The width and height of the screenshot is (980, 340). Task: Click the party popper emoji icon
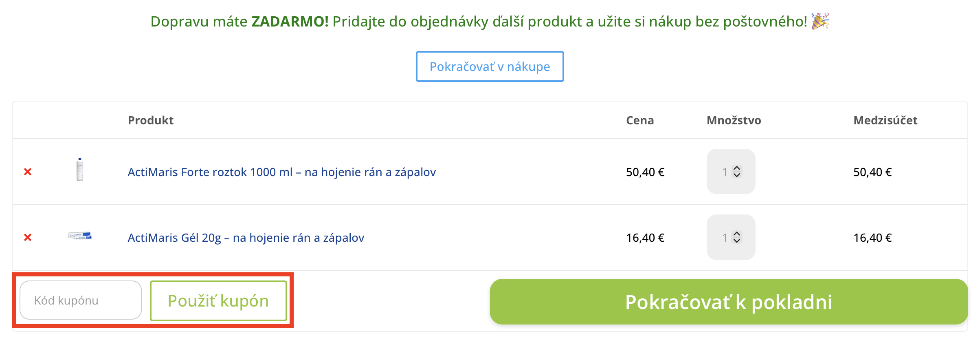pyautogui.click(x=820, y=21)
